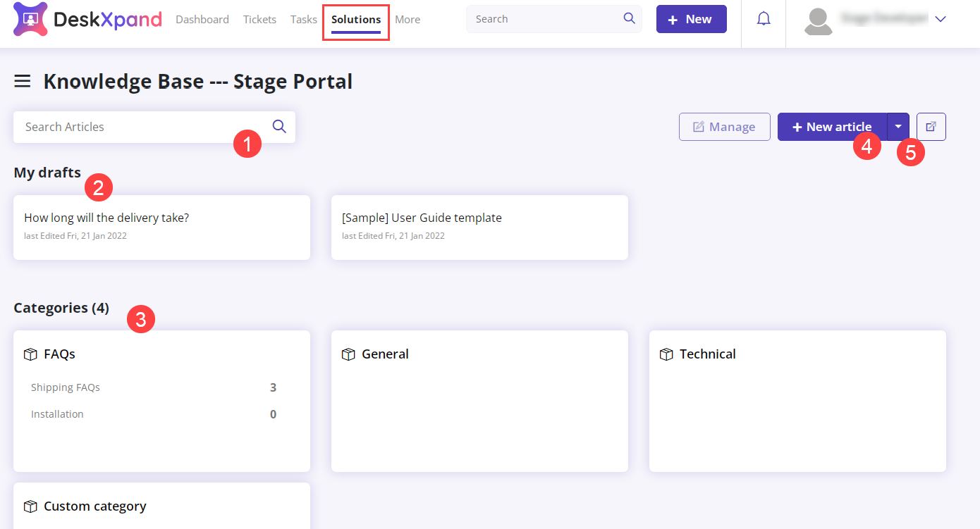Click the profile avatar image
The image size is (980, 529).
click(818, 20)
